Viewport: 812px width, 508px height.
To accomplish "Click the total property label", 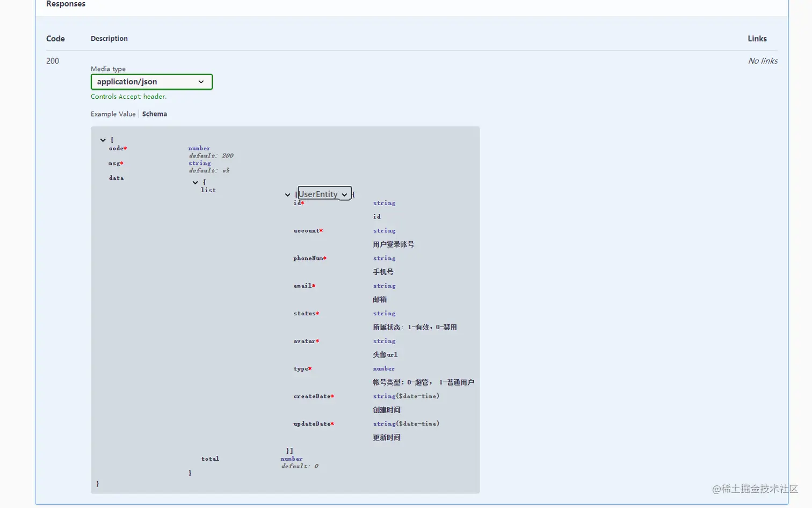I will (x=209, y=459).
